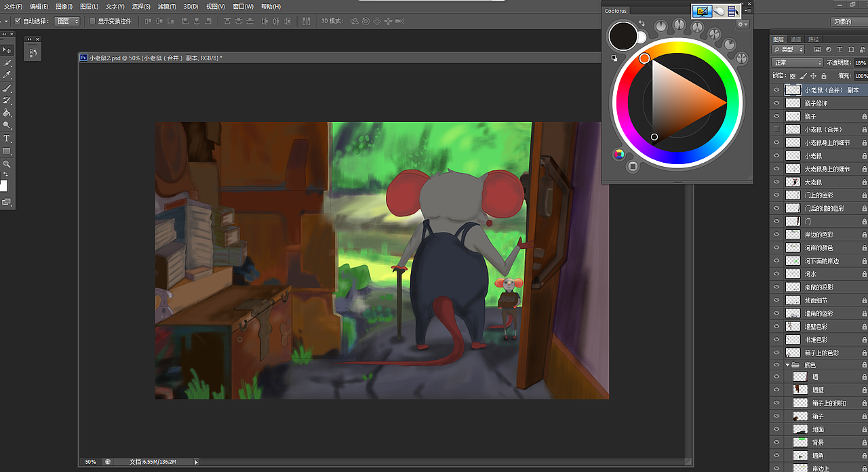The width and height of the screenshot is (868, 472).
Task: Filter layers by shape layer icon
Action: (850, 50)
